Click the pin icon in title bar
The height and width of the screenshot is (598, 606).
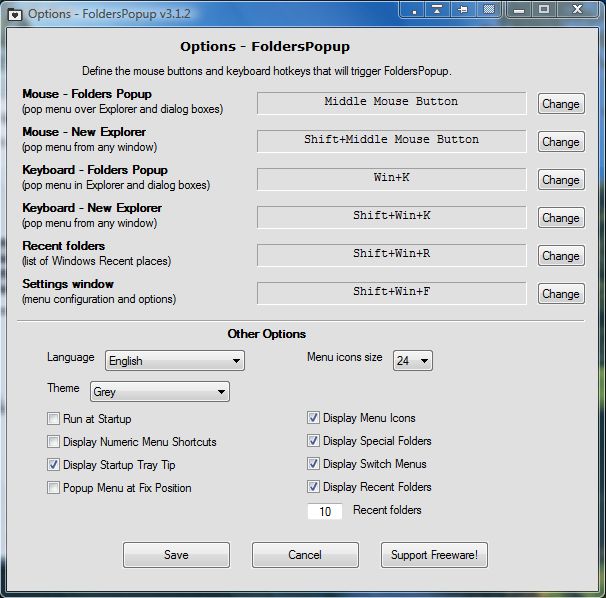pyautogui.click(x=464, y=10)
